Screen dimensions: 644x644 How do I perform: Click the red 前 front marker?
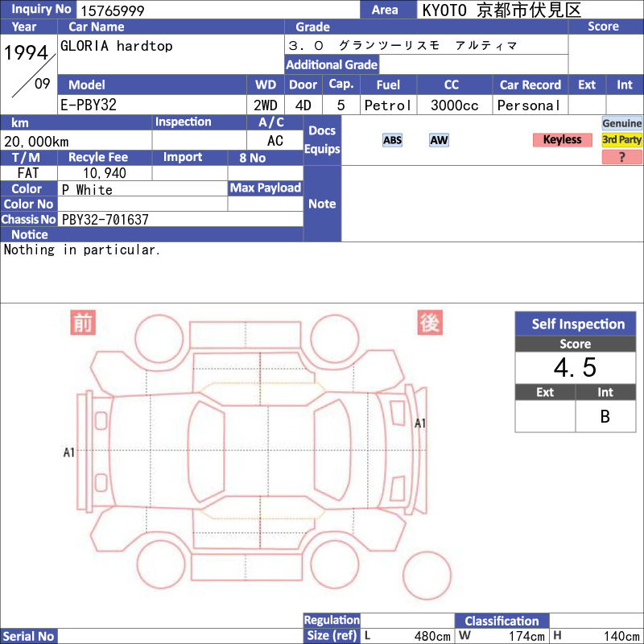tap(83, 323)
